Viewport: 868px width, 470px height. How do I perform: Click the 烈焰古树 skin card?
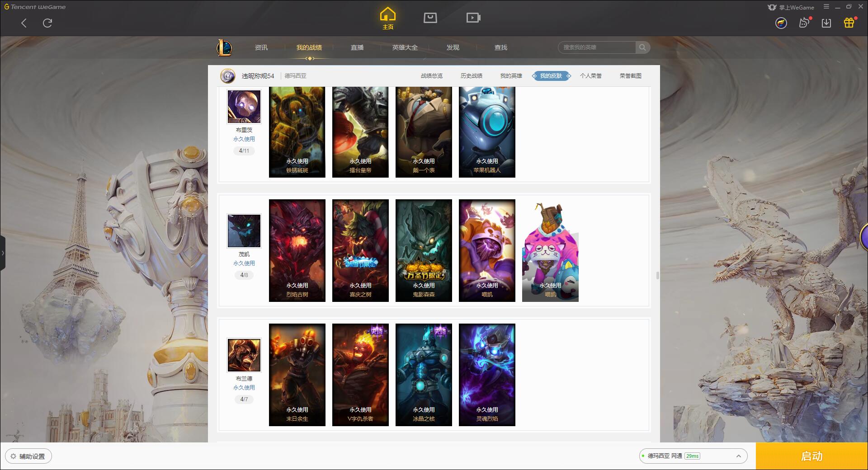coord(297,250)
